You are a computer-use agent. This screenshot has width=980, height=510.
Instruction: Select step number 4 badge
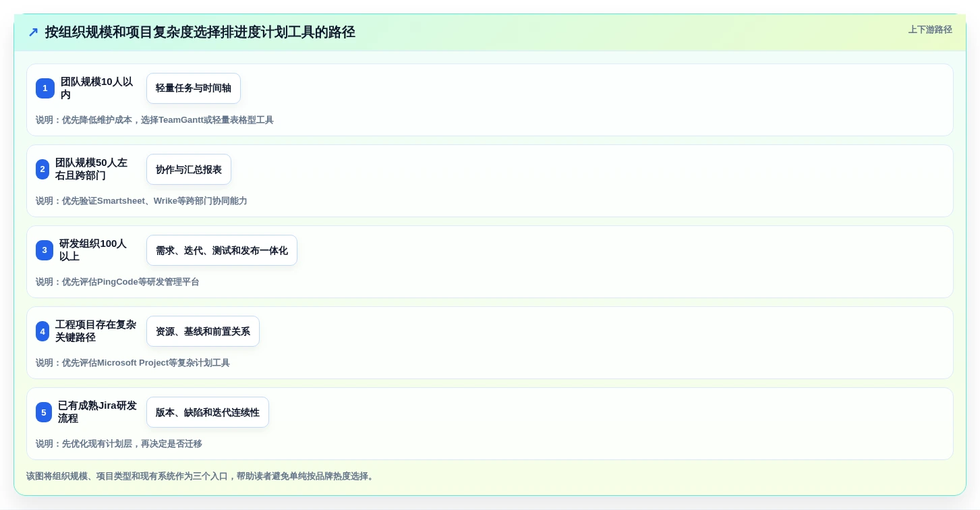point(42,331)
